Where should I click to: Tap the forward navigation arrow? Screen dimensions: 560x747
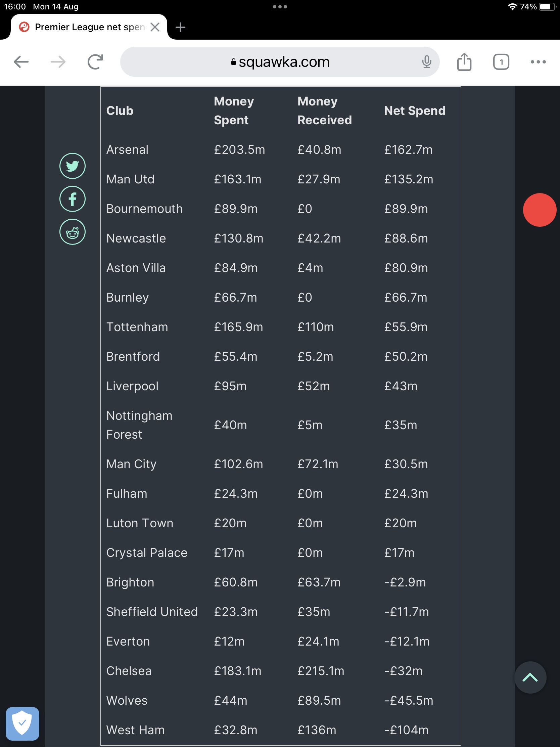tap(58, 62)
